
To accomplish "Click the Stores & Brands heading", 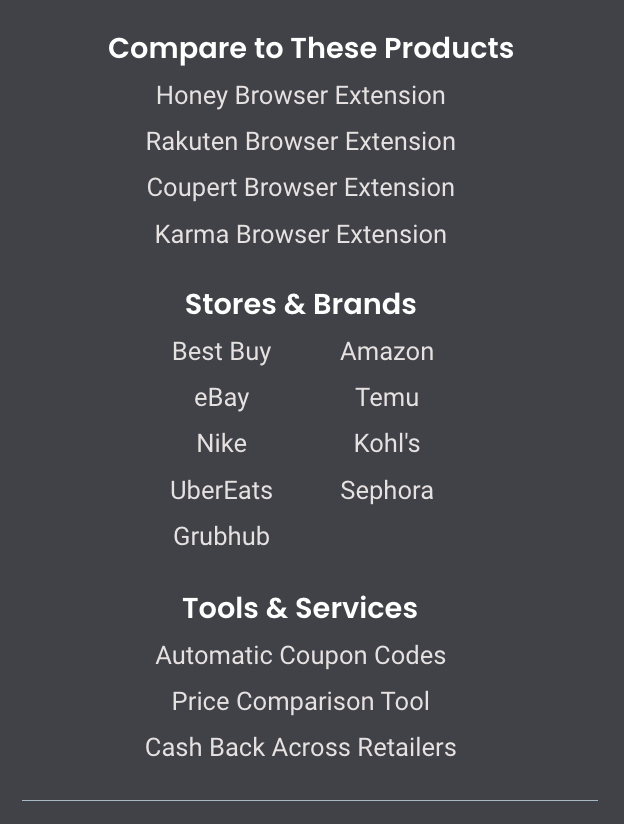I will [301, 304].
